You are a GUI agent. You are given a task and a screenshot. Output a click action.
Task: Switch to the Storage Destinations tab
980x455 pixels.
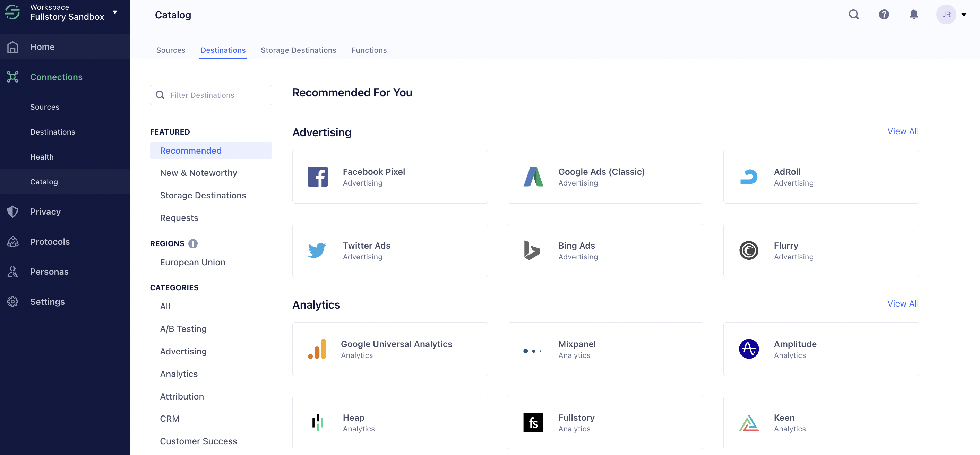(298, 50)
